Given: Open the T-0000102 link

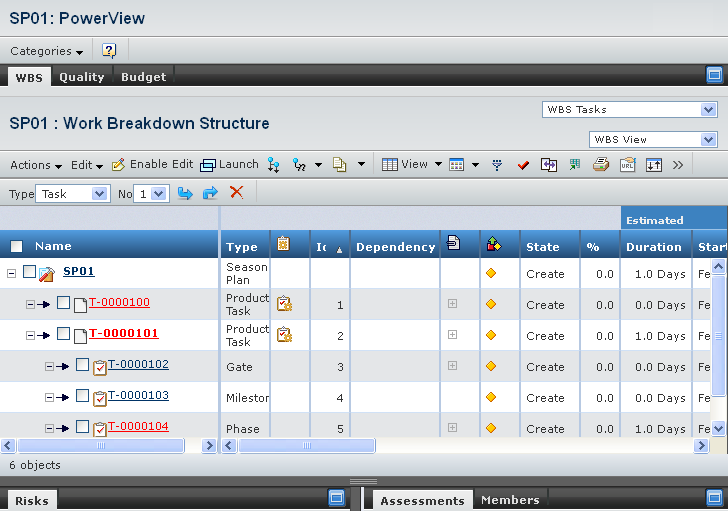Looking at the screenshot, I should click(x=138, y=364).
